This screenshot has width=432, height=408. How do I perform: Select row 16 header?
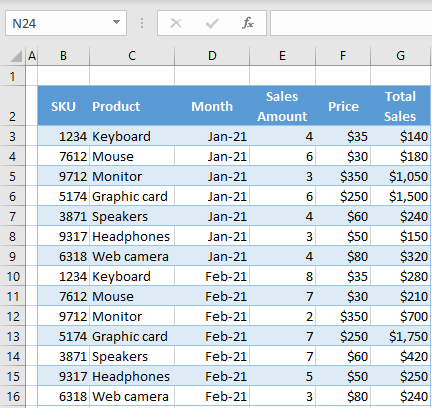coord(13,396)
